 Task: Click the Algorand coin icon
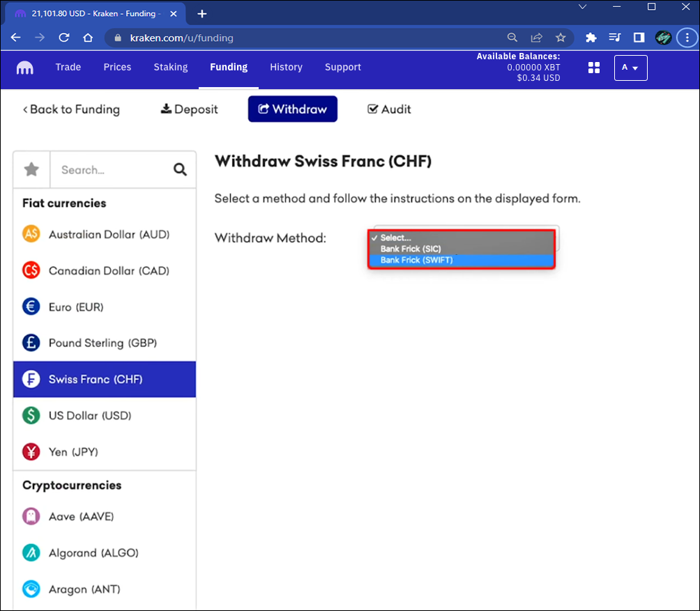pos(31,552)
